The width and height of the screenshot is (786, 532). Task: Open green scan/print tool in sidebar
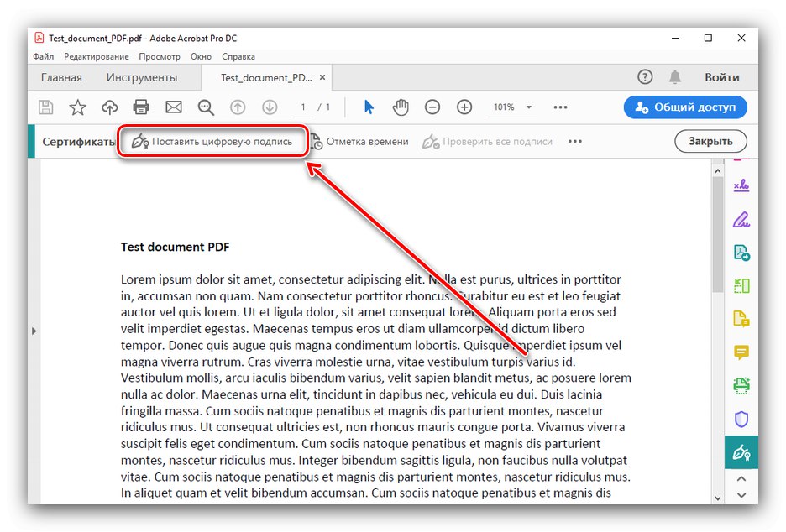click(x=741, y=385)
